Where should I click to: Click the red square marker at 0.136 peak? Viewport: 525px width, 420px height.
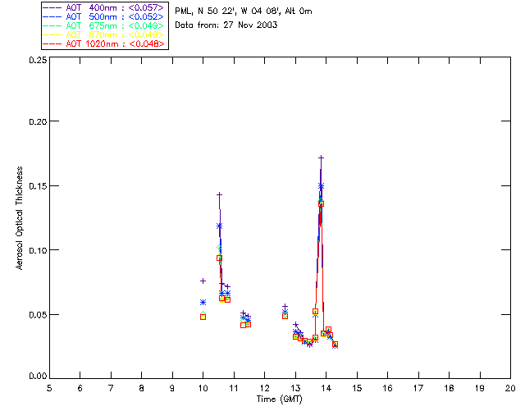(x=321, y=203)
